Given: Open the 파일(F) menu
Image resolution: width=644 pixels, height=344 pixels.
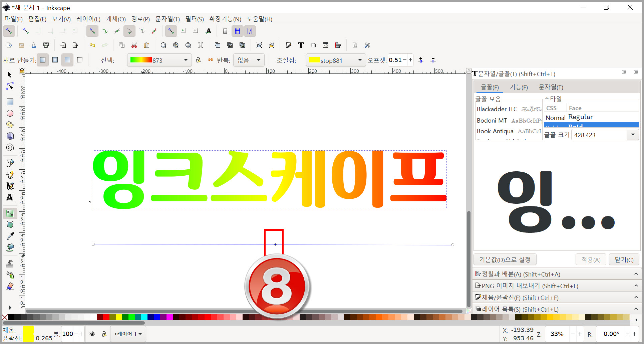Looking at the screenshot, I should pos(13,19).
